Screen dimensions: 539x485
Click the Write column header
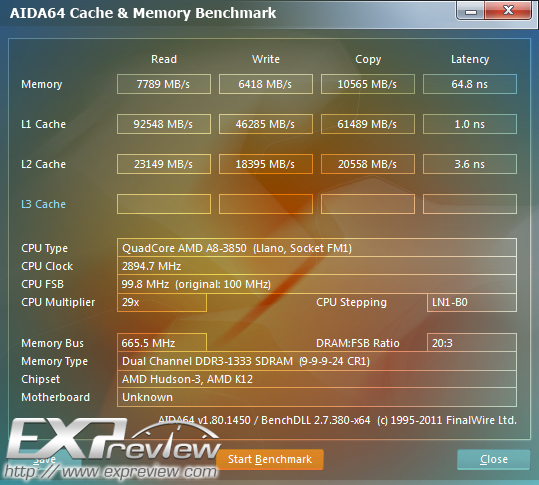tap(266, 59)
